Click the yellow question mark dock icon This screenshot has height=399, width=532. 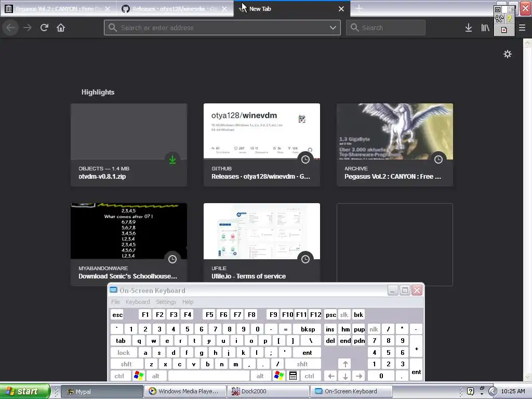[509, 19]
